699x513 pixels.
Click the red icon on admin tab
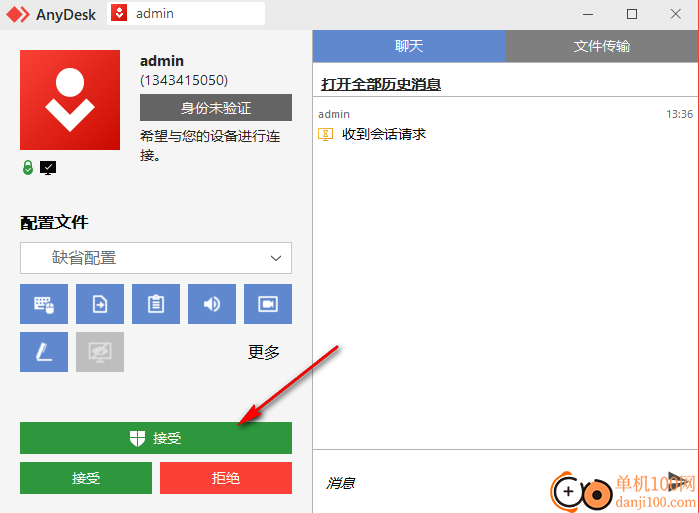click(119, 13)
